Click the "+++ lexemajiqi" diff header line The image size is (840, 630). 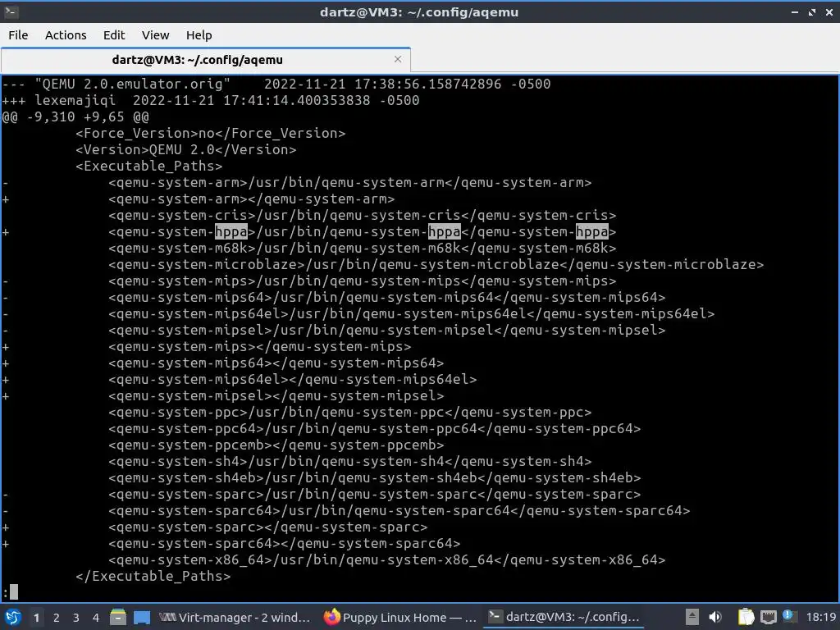[211, 101]
